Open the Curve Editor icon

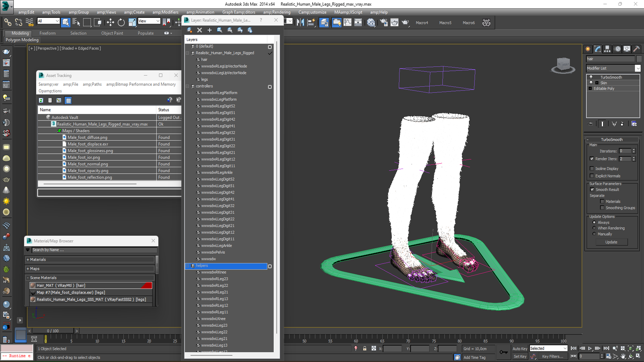[x=347, y=22]
